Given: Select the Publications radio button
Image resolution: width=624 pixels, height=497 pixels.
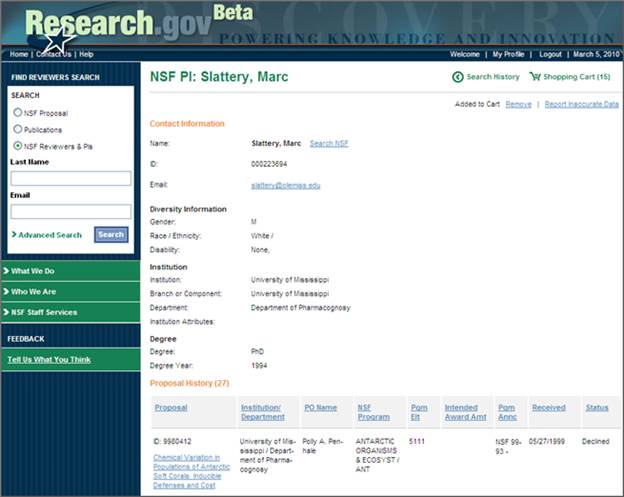Looking at the screenshot, I should tap(17, 129).
